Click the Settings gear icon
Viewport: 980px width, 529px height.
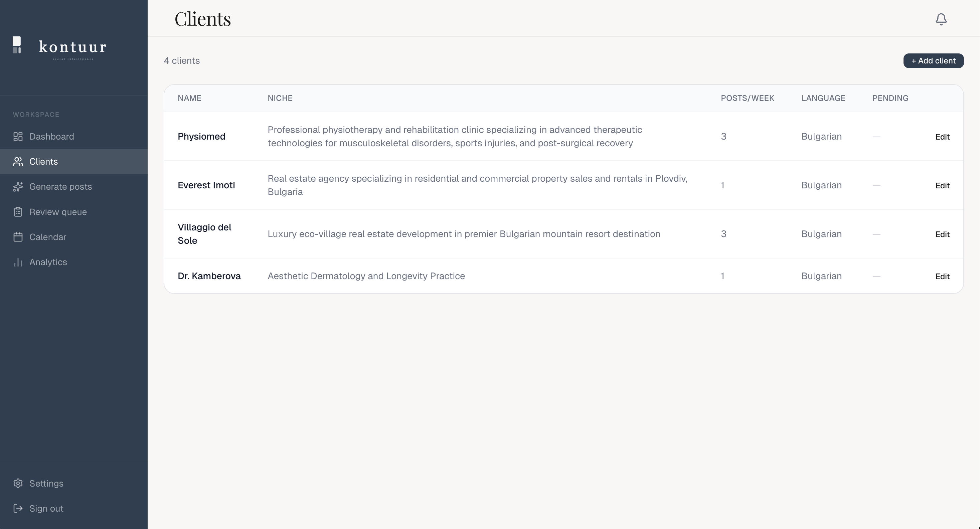pos(18,483)
